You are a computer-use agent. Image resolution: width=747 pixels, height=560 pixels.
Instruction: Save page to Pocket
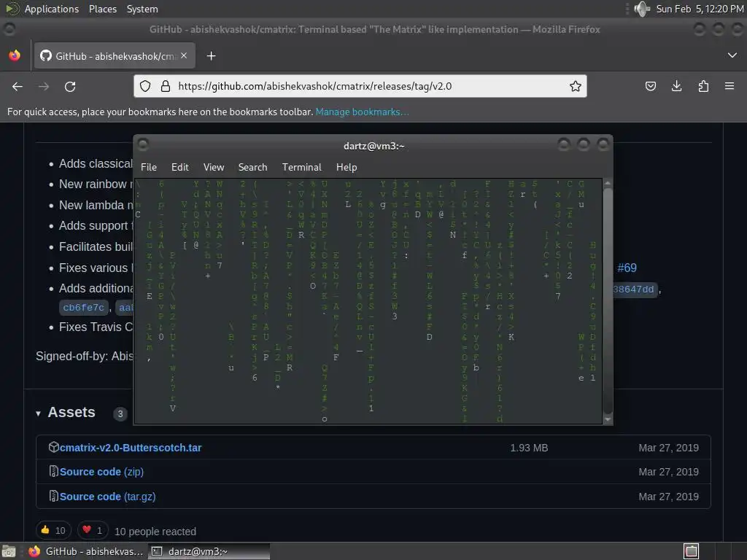pos(650,86)
